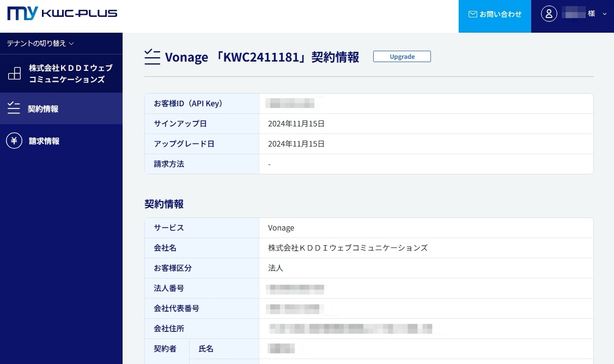Open the user account dropdown chevron

coord(605,14)
